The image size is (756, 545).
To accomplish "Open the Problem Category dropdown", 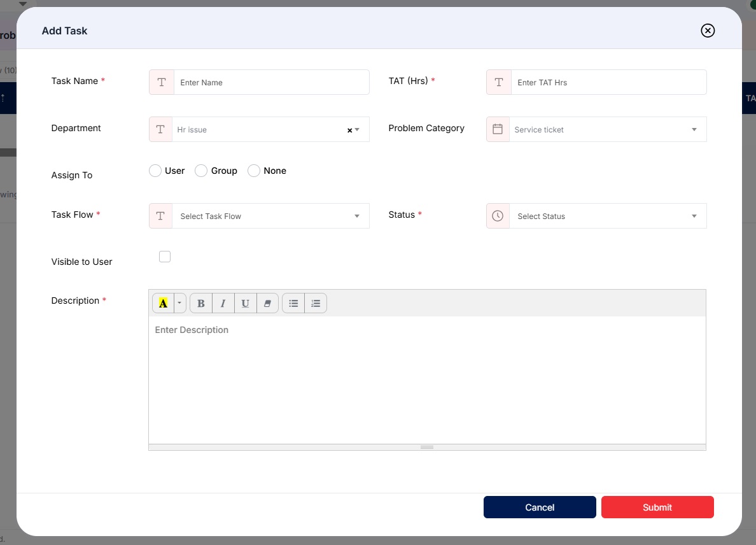I will point(608,129).
